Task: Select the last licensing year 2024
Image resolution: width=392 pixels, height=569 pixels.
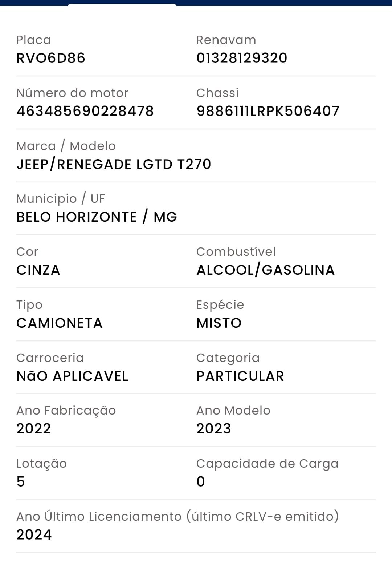Action: [34, 535]
